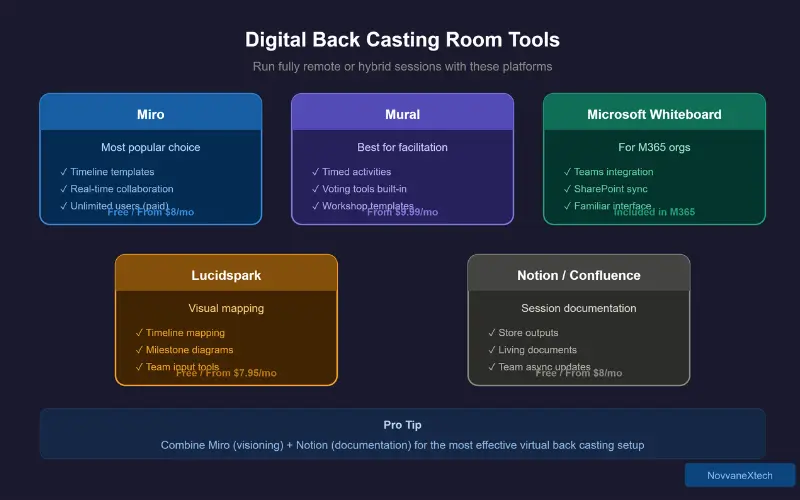800x500 pixels.
Task: Click 'SharePoint sync' in Whiteboard card
Action: (x=611, y=189)
